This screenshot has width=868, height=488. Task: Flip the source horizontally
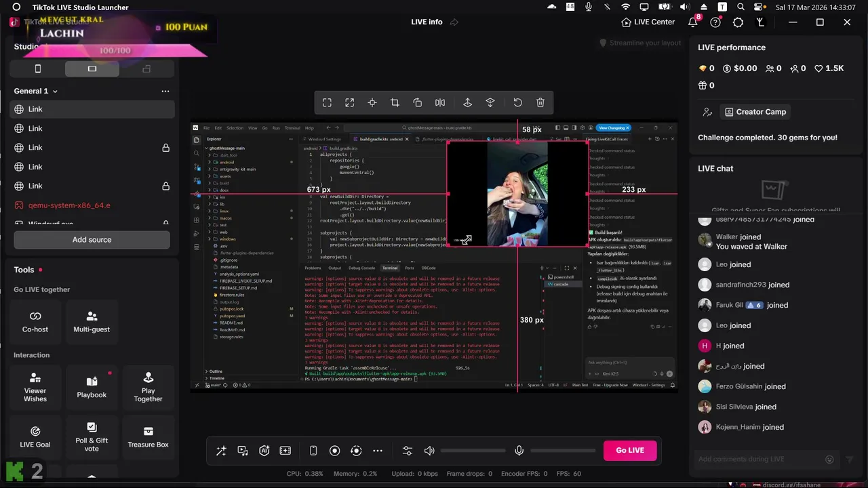click(440, 102)
